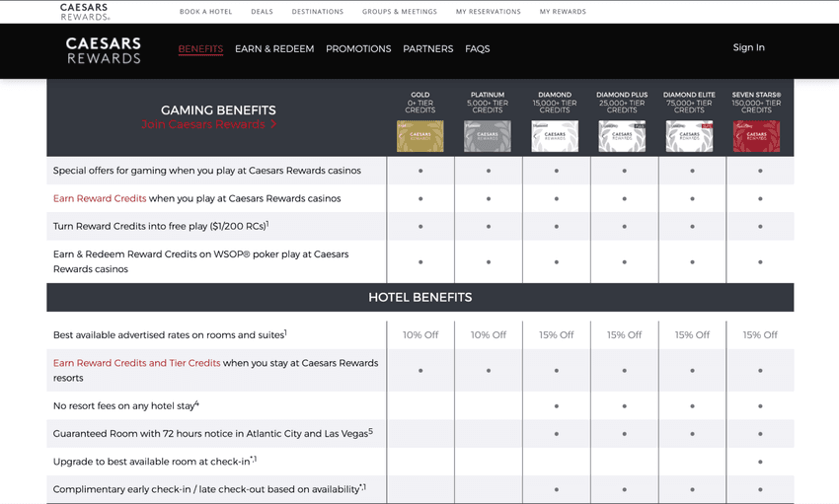Click the Diamond 15,000+ Tier Credits header

pos(555,103)
